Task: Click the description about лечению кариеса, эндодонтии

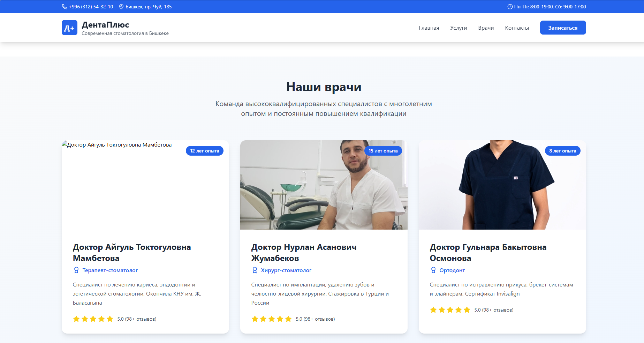Action: click(137, 294)
